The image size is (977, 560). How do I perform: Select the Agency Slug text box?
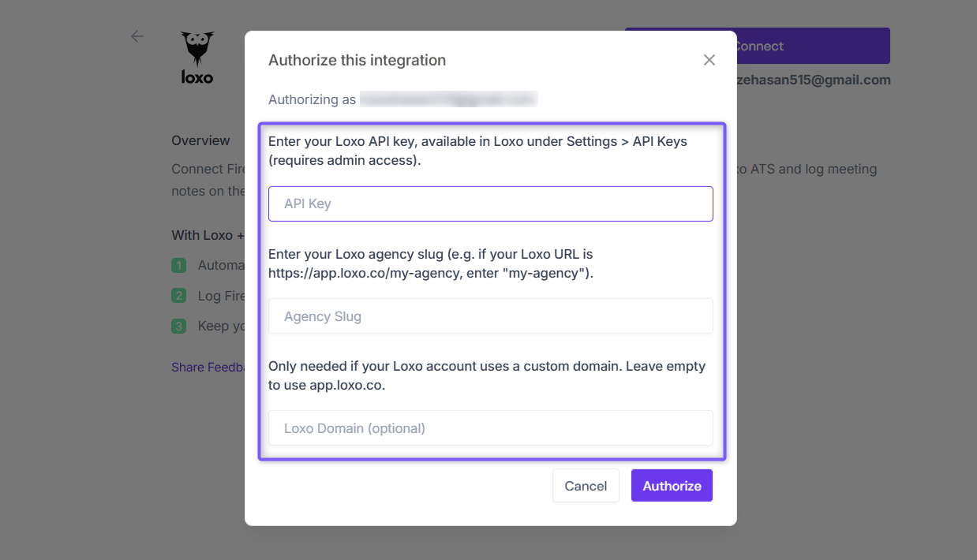point(491,316)
